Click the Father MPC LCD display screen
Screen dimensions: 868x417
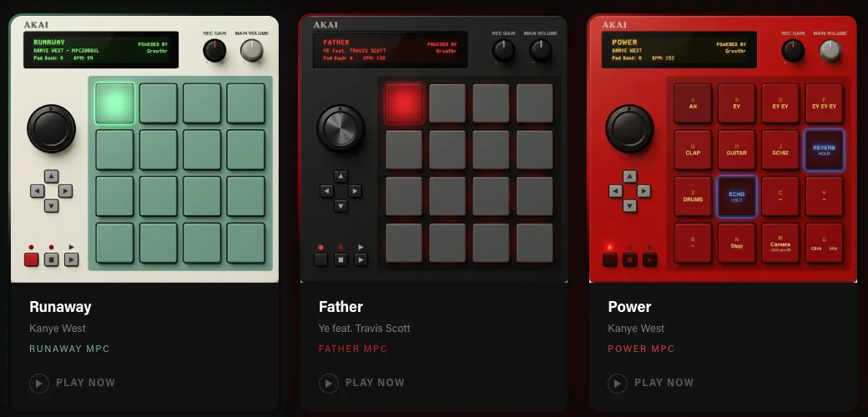391,50
